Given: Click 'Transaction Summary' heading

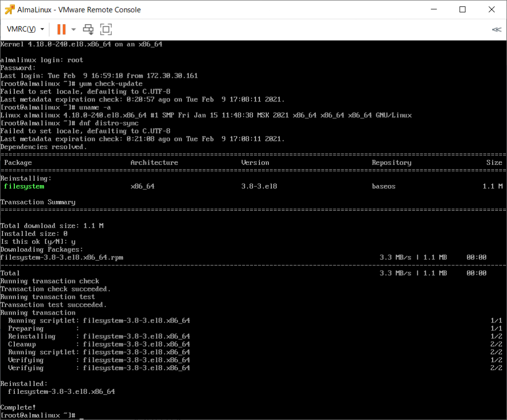Looking at the screenshot, I should 38,202.
